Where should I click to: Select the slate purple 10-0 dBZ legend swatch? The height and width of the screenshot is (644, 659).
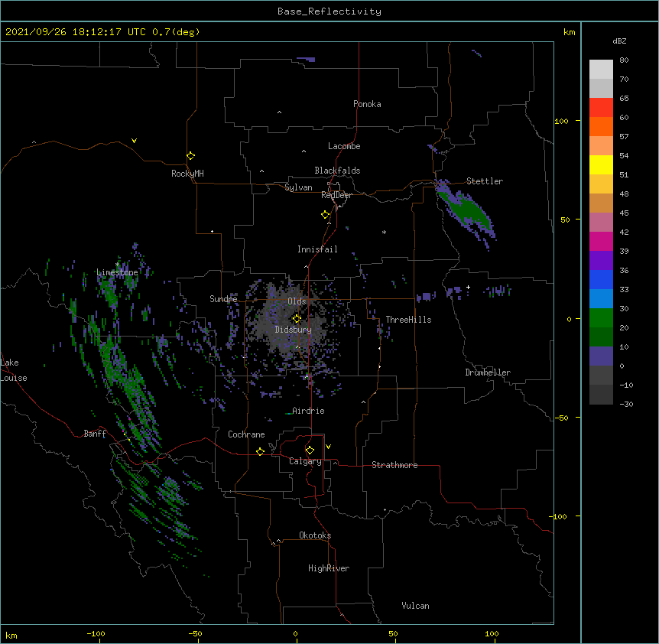click(601, 356)
